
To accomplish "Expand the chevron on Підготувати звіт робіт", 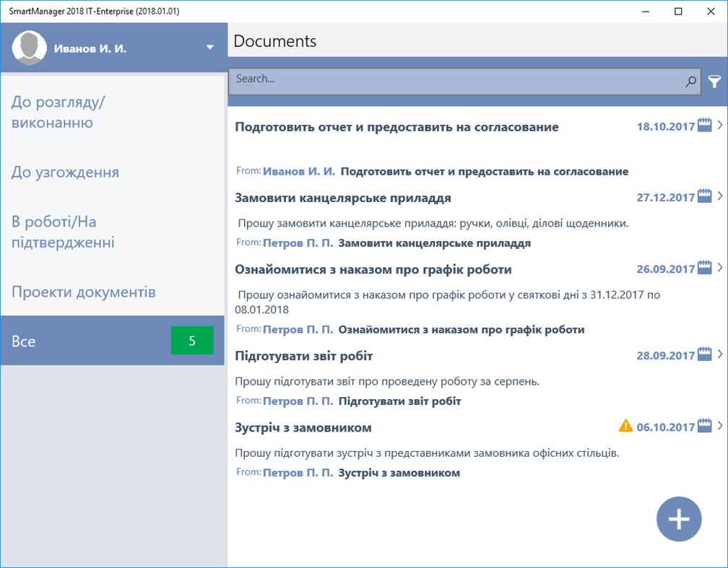I will pyautogui.click(x=721, y=354).
